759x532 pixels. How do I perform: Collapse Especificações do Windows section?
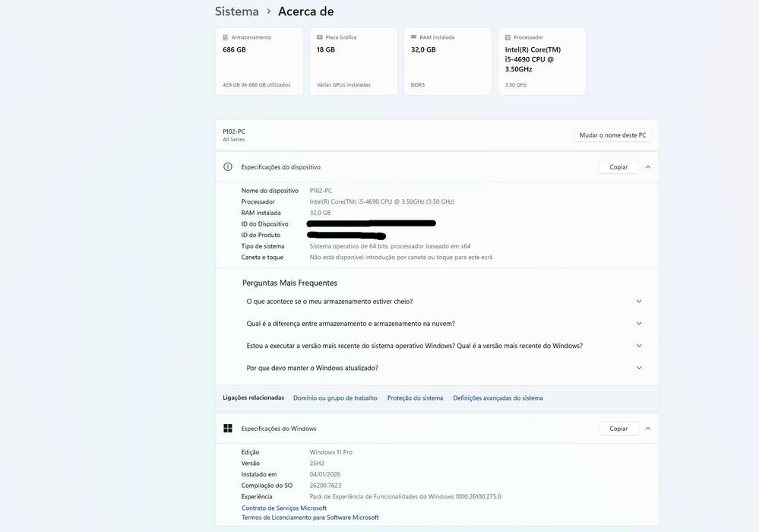(647, 429)
